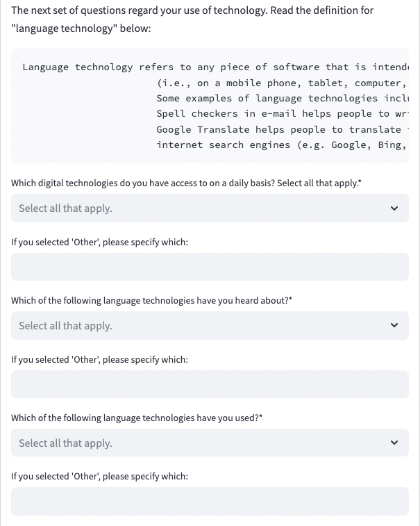The height and width of the screenshot is (526, 420).
Task: Click the 'language technologies have you heard about' label
Action: (151, 301)
